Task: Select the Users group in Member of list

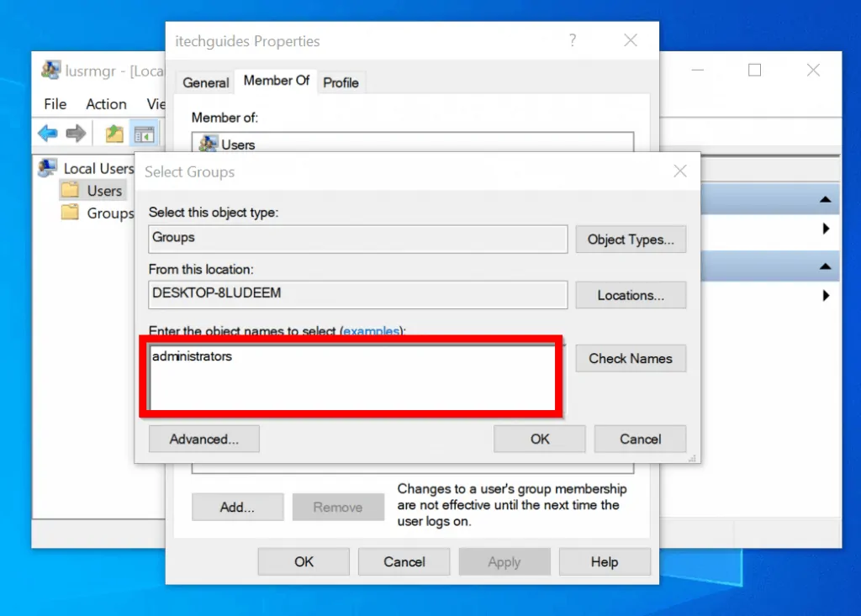Action: [x=236, y=144]
